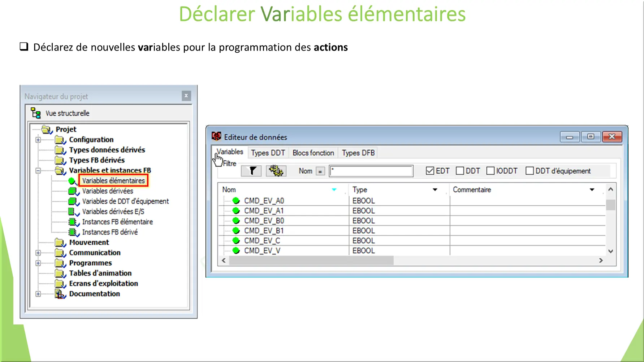Disable the EDT checkbox
This screenshot has height=362, width=644.
click(x=429, y=170)
